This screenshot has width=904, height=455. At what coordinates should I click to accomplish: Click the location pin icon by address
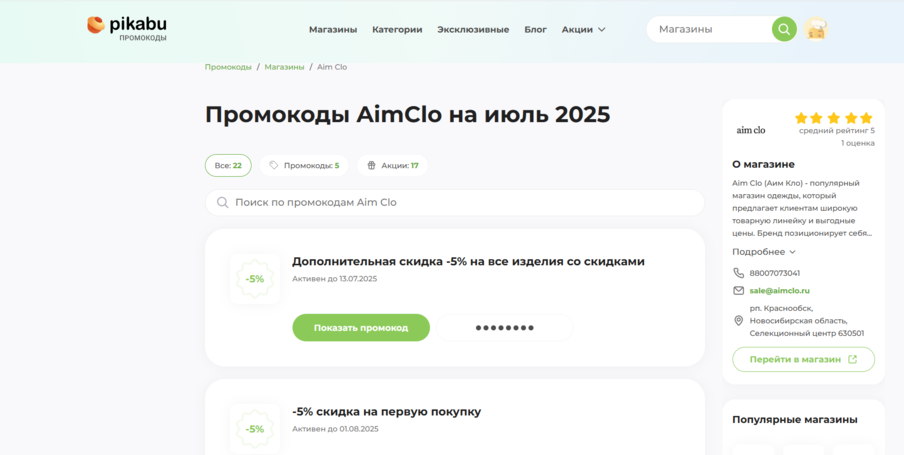pos(739,321)
